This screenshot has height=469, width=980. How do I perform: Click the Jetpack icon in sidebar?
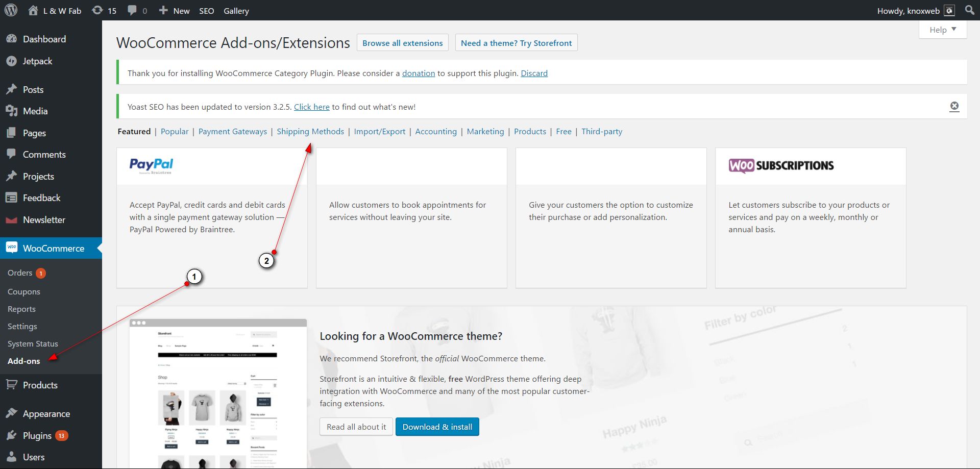[x=12, y=61]
